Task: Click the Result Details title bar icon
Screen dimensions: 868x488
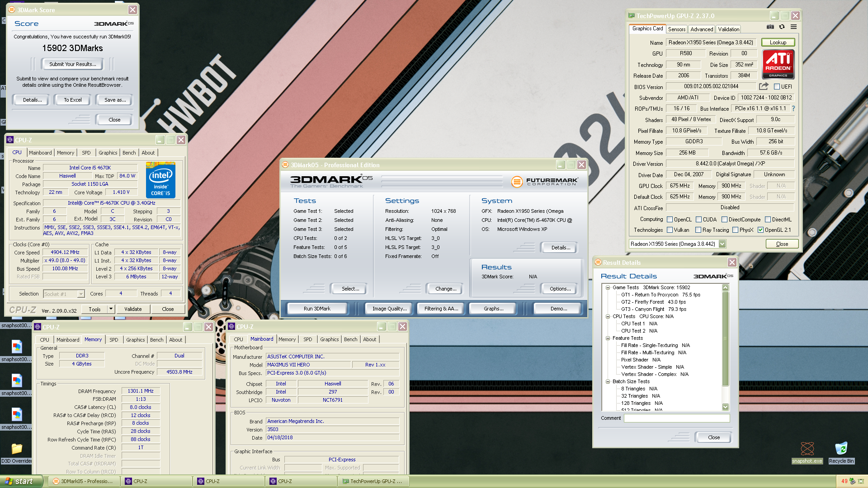Action: (598, 263)
